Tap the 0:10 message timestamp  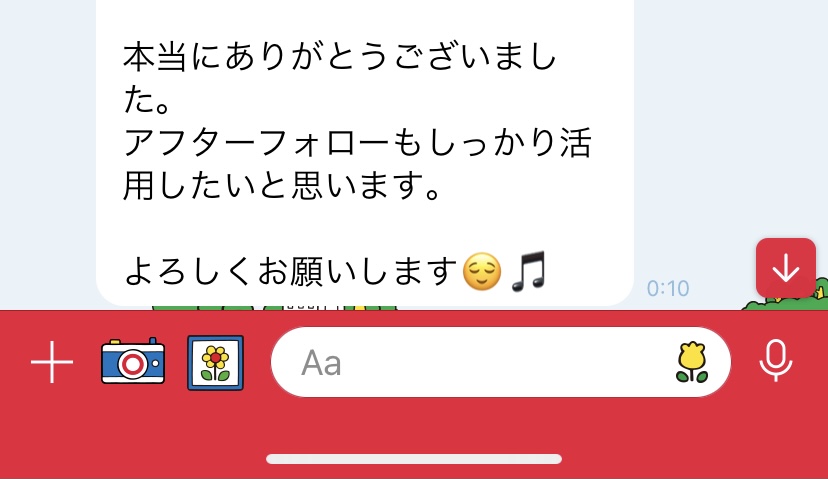pyautogui.click(x=668, y=288)
